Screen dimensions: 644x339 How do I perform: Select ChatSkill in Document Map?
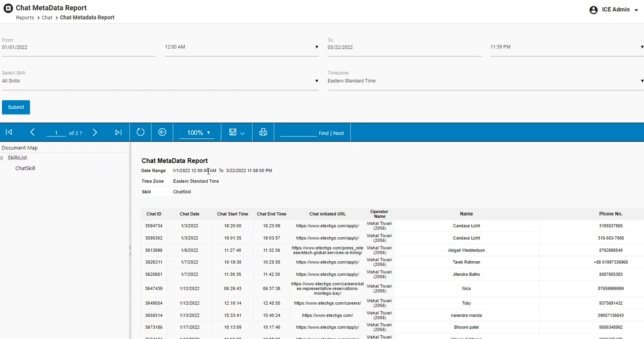(x=25, y=168)
